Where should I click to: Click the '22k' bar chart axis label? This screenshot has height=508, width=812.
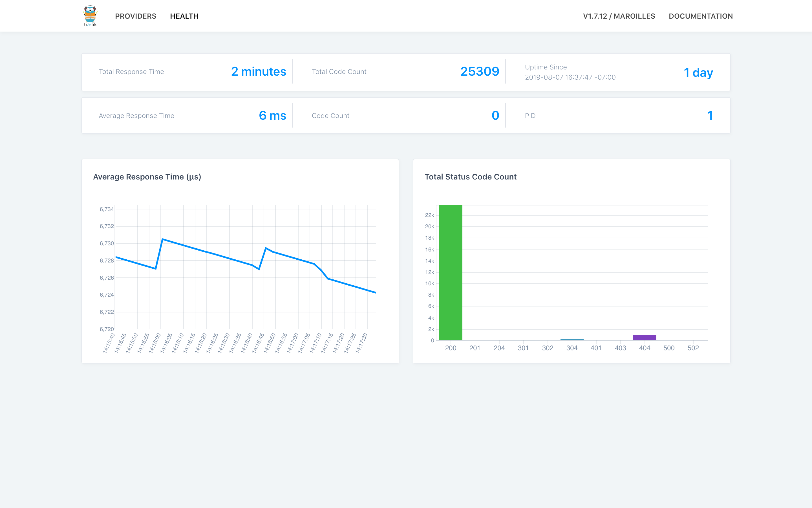[429, 215]
